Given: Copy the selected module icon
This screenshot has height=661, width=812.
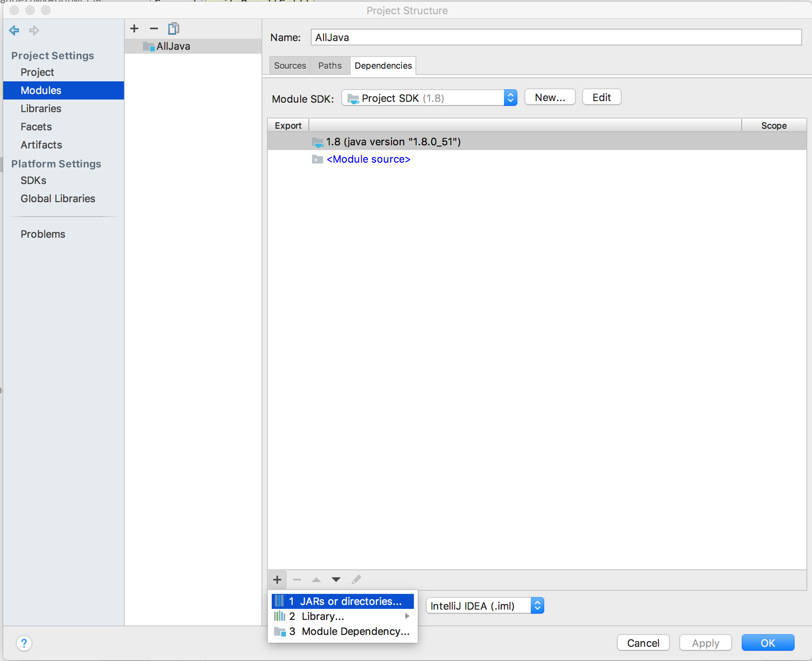Looking at the screenshot, I should (174, 28).
